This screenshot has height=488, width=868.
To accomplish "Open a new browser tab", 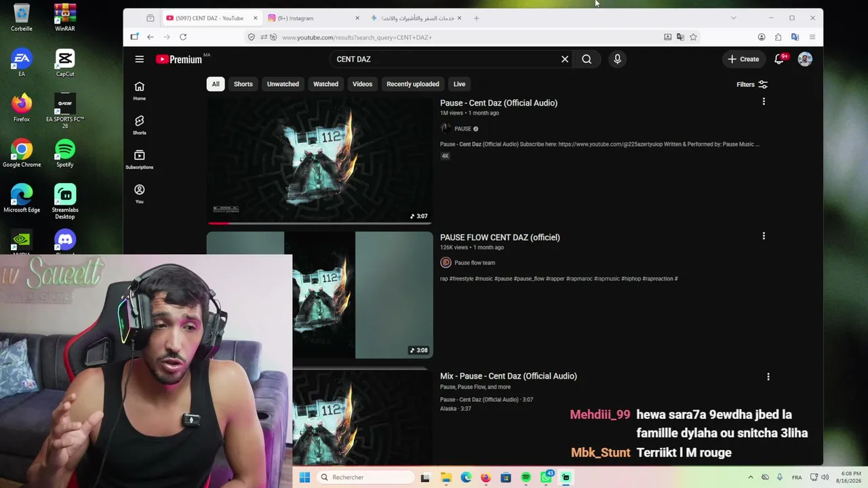I will pos(476,18).
